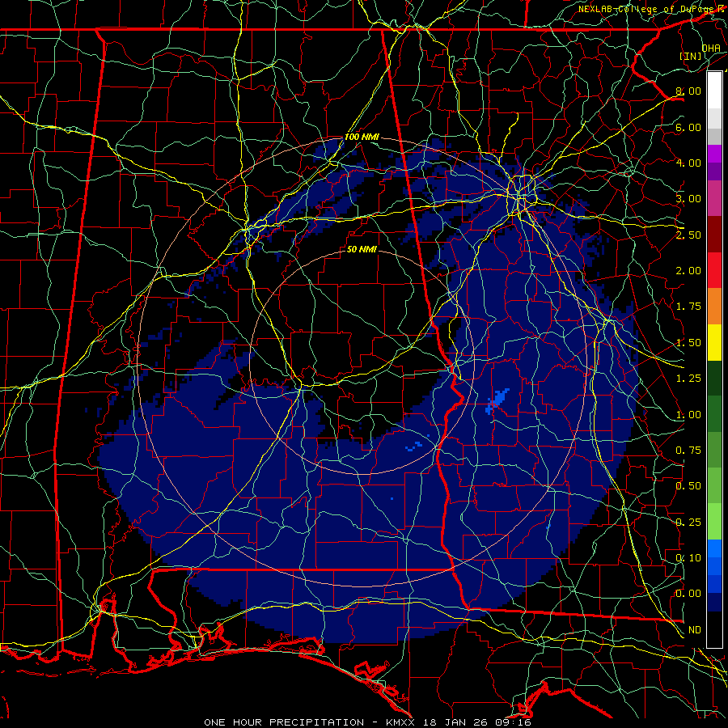728x728 pixels.
Task: Click the NEXLAB-College of DuPage credit text
Action: point(647,9)
